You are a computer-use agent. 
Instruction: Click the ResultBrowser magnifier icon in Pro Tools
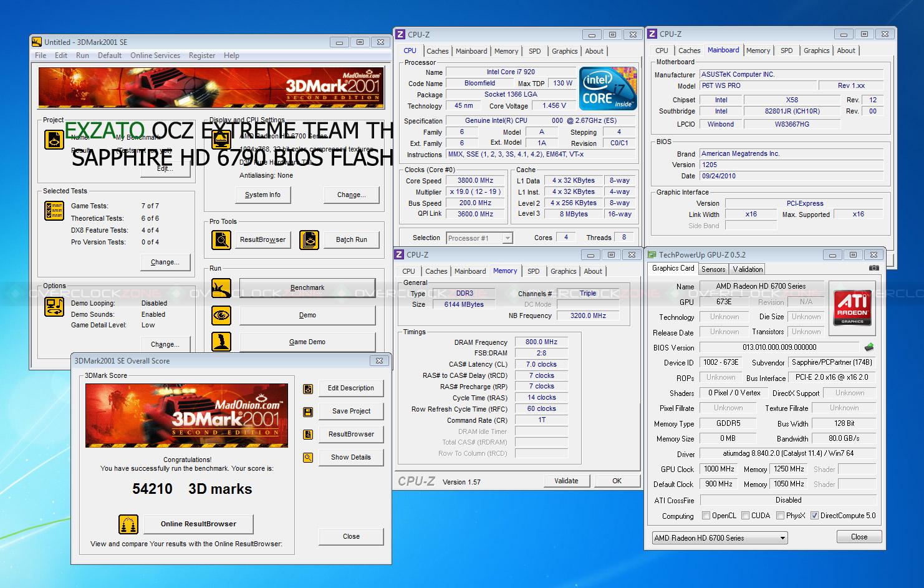[x=221, y=239]
